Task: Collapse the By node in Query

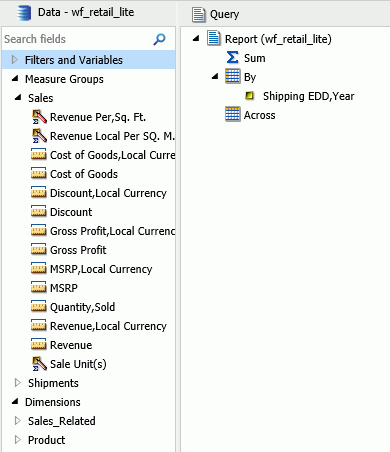Action: 215,76
